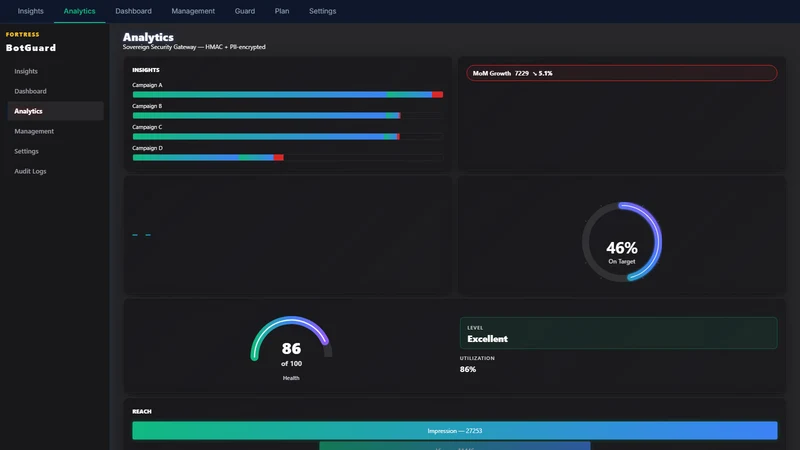Click the red segment of Campaign D bar
Screen dimensions: 800x450
click(x=279, y=157)
